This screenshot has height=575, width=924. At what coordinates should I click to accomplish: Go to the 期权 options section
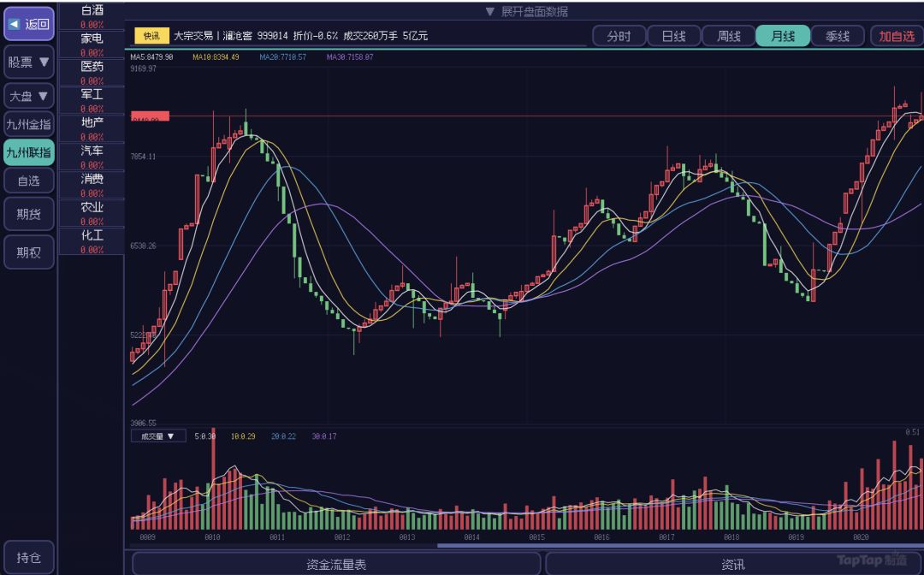click(x=29, y=252)
